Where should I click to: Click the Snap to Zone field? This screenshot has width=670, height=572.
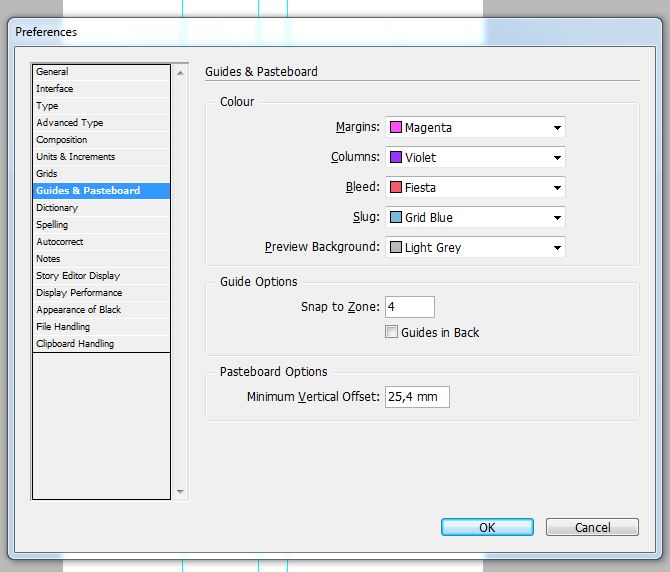click(x=410, y=307)
